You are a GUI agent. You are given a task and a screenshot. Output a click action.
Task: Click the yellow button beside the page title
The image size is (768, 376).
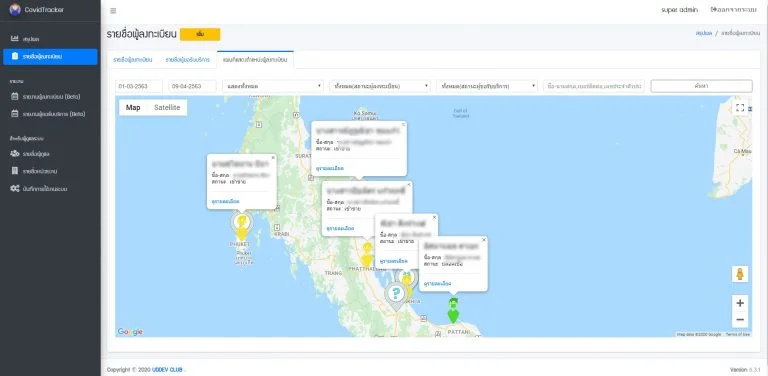point(200,34)
